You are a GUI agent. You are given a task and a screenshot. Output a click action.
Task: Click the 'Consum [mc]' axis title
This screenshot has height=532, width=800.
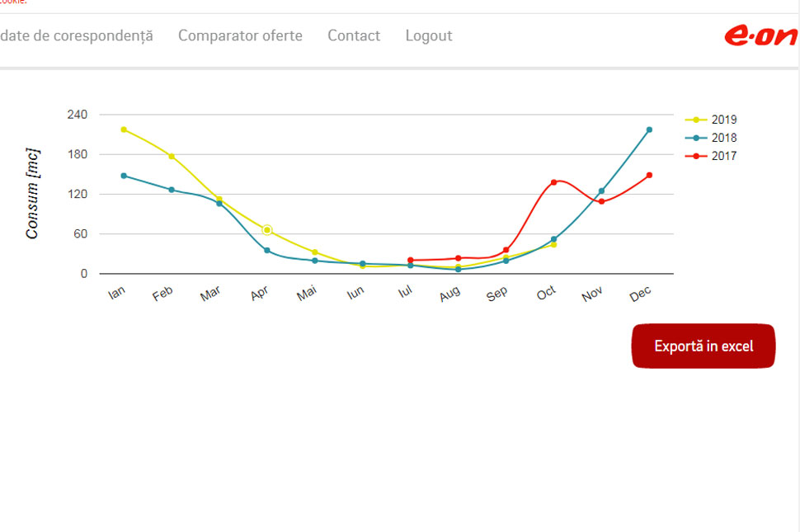[x=32, y=193]
